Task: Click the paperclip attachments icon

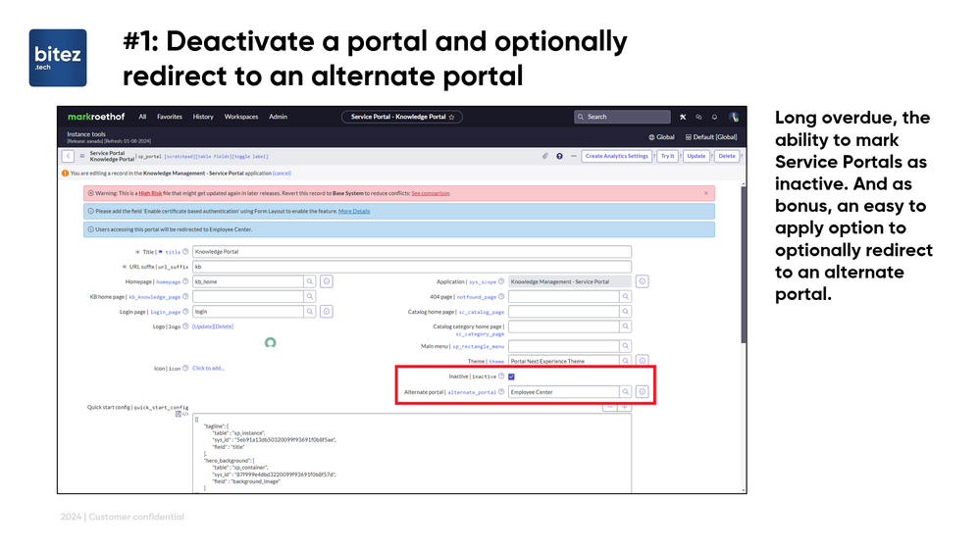Action: click(545, 156)
